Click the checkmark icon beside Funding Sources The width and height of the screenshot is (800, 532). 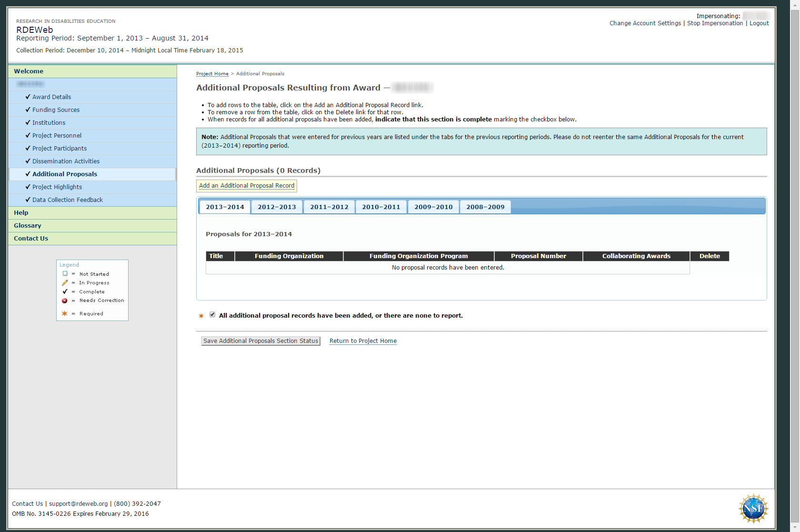[x=28, y=110]
